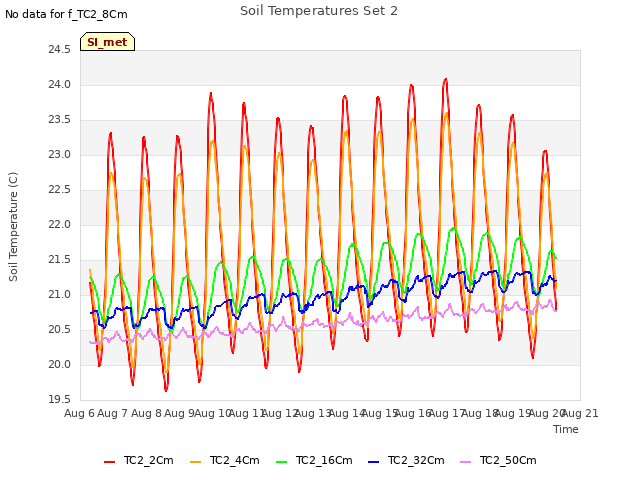Click the Aug 13 x-axis tick label
Viewport: 640px width, 480px height.
pyautogui.click(x=313, y=413)
